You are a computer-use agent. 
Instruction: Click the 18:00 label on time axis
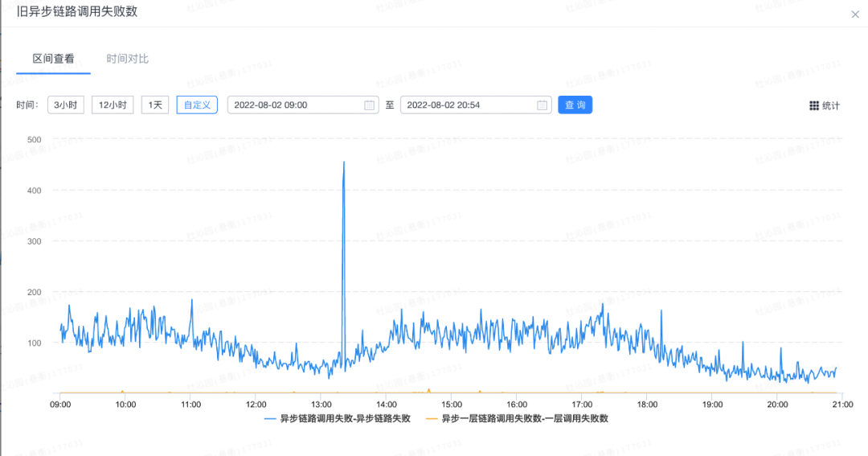click(x=647, y=404)
